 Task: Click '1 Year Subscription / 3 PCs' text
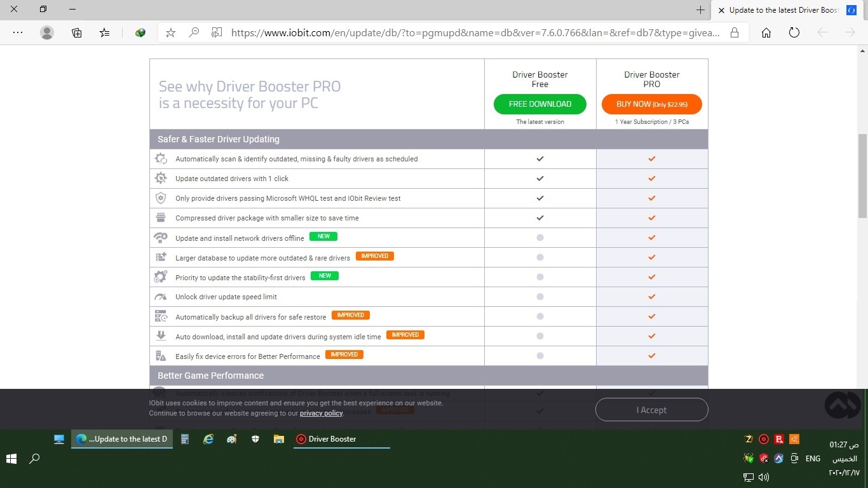click(x=652, y=122)
